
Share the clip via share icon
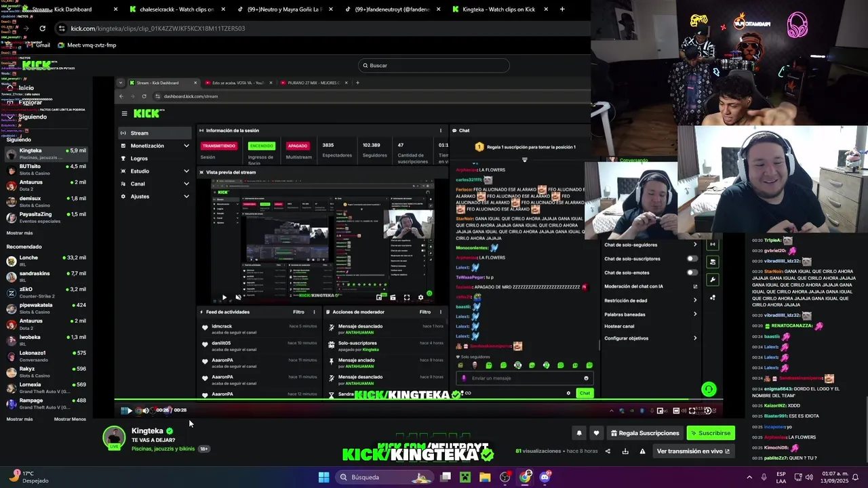click(608, 451)
